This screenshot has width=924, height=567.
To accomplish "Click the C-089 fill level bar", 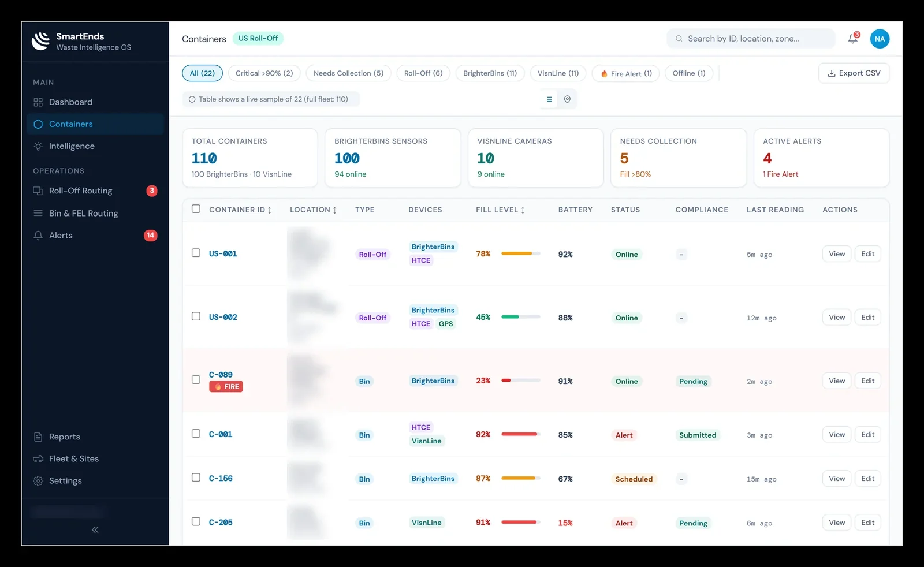I will [521, 381].
